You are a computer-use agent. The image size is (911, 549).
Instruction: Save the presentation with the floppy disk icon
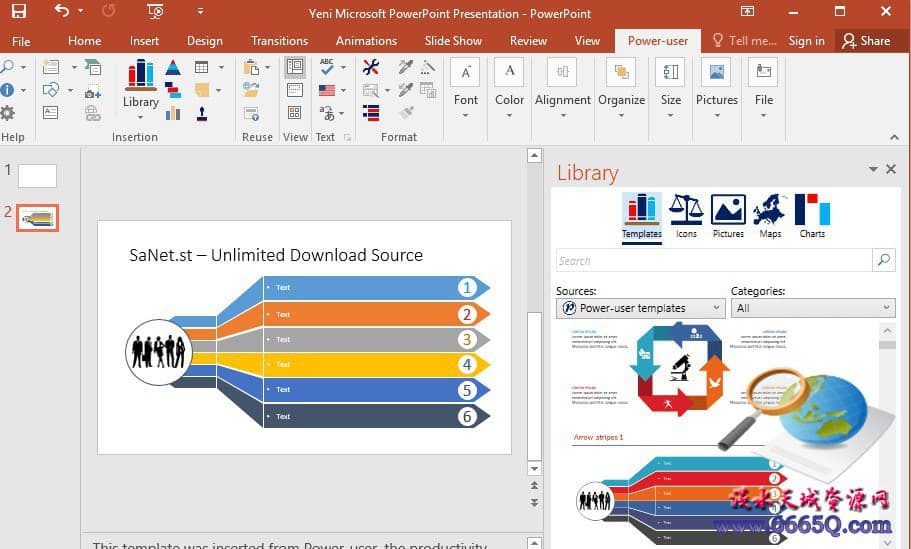point(19,11)
